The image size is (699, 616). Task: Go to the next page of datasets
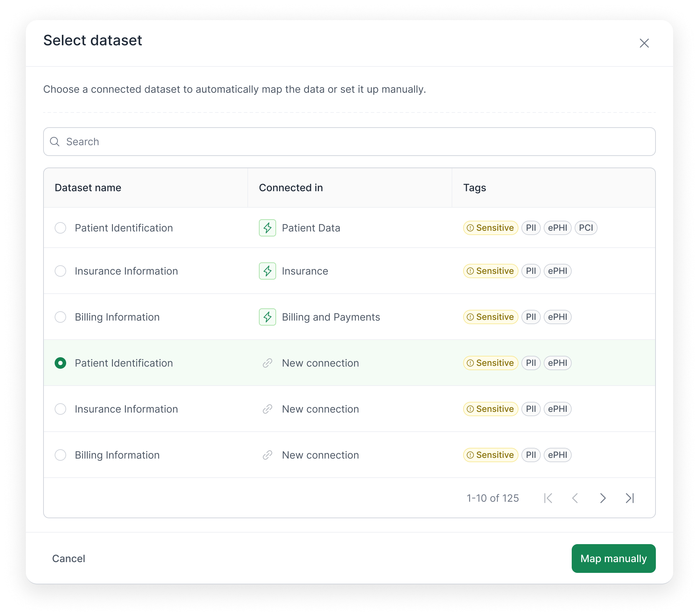coord(603,498)
